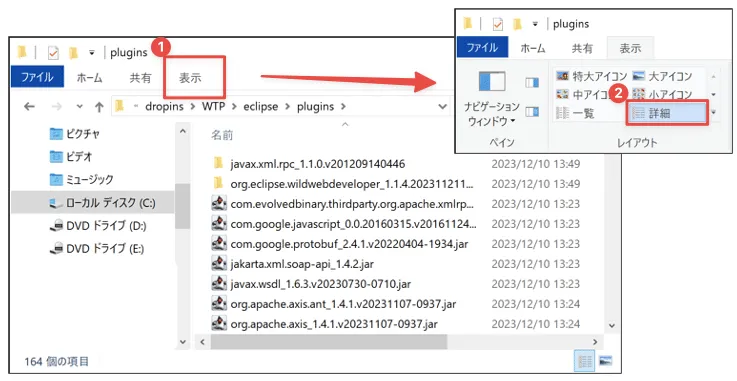
Task: Select file name jakarta.xml.soap-api_1.4.2.jar
Action: click(302, 264)
